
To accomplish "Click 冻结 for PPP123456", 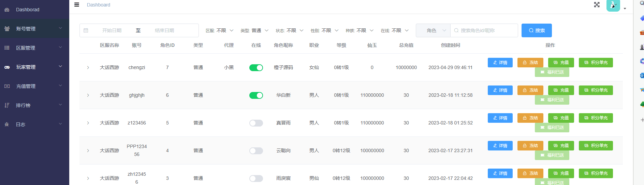I will pyautogui.click(x=530, y=146).
